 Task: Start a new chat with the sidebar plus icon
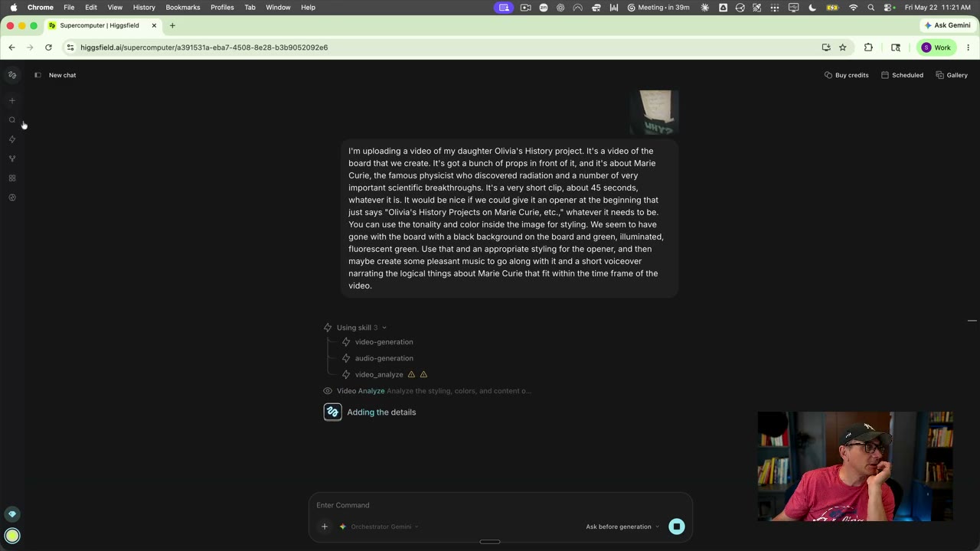[x=12, y=100]
